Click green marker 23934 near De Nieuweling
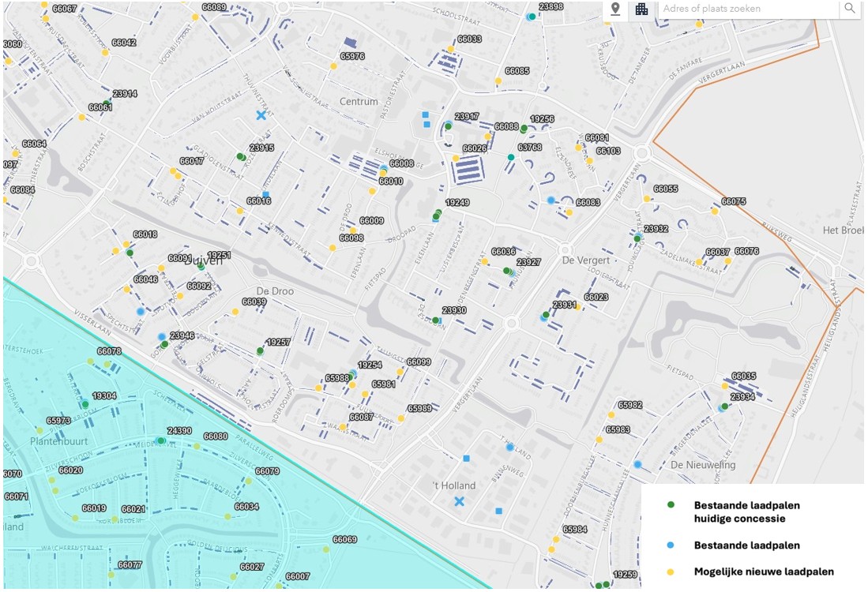 click(x=724, y=407)
